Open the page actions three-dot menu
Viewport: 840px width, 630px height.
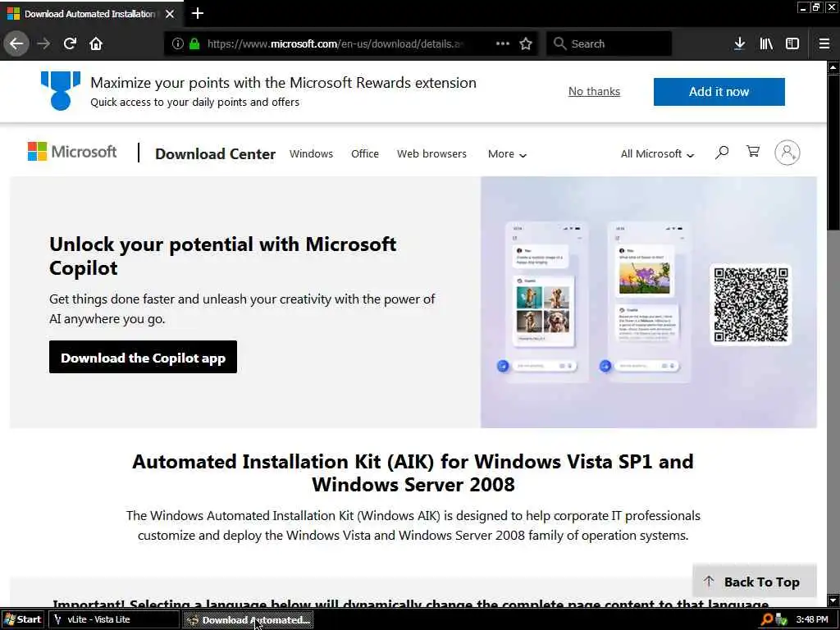(503, 43)
